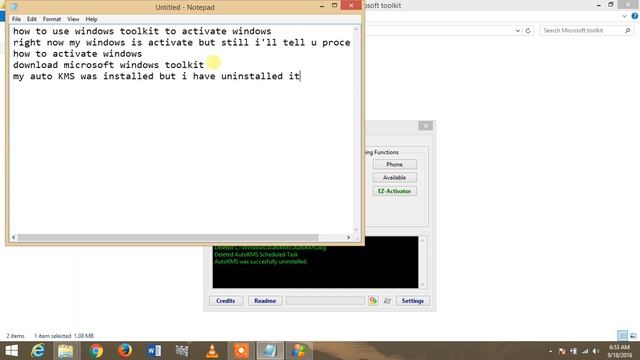This screenshot has height=360, width=640.
Task: Click the EZ-Activator button
Action: [394, 191]
